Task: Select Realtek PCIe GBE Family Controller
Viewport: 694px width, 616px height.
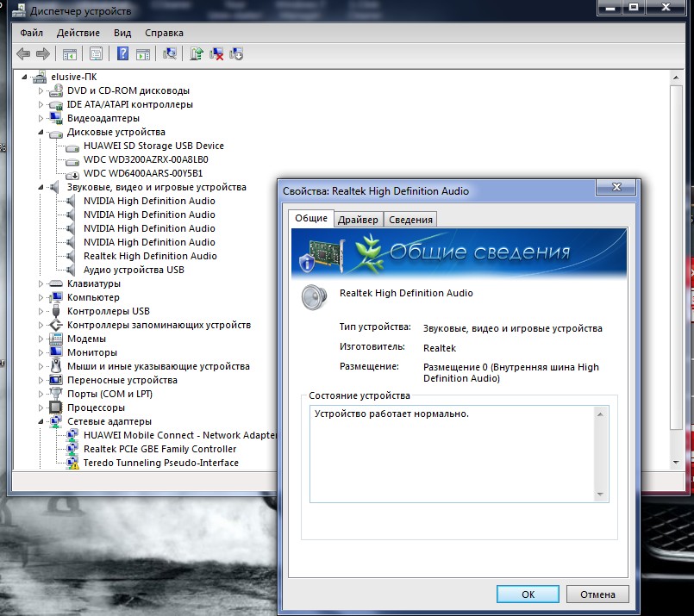Action: coord(159,449)
